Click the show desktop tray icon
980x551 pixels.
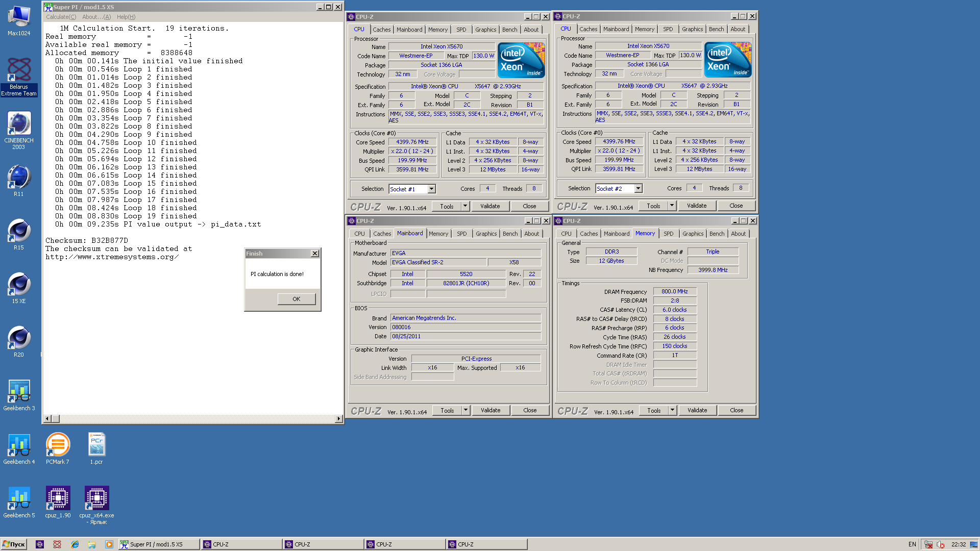coord(974,544)
